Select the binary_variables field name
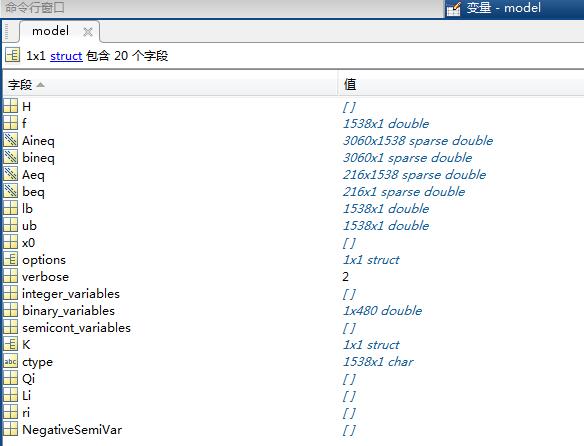Image resolution: width=584 pixels, height=446 pixels. pyautogui.click(x=68, y=311)
